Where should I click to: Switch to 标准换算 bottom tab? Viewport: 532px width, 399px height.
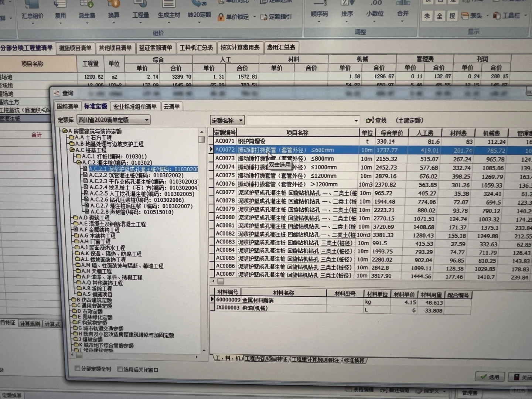pyautogui.click(x=354, y=360)
